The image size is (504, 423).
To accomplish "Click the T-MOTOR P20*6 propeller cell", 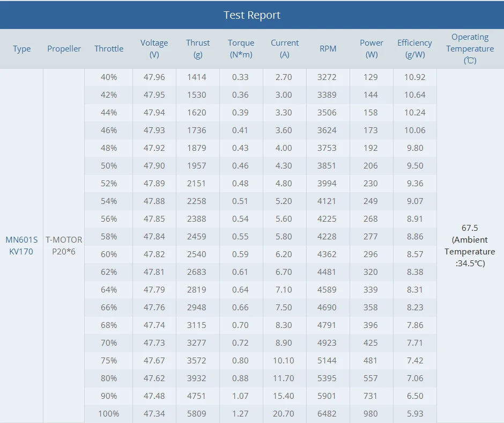I will click(64, 246).
